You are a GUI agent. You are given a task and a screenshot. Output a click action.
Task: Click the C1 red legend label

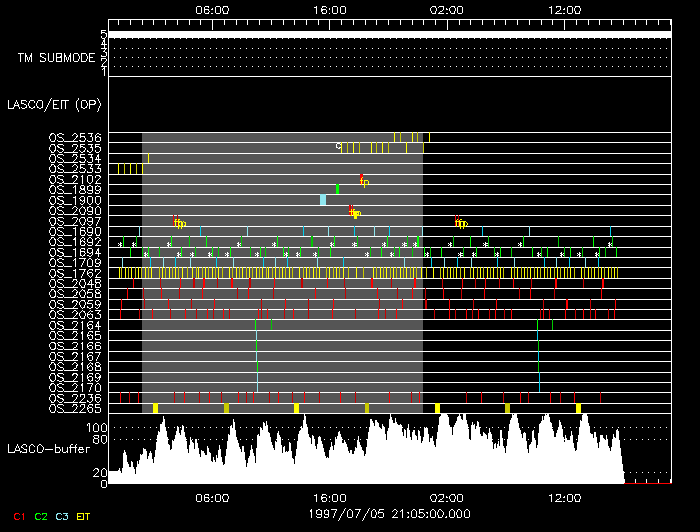click(x=19, y=517)
